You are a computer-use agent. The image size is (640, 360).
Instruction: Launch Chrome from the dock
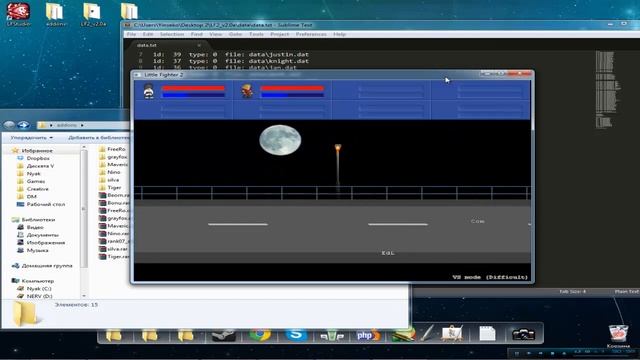pyautogui.click(x=260, y=335)
